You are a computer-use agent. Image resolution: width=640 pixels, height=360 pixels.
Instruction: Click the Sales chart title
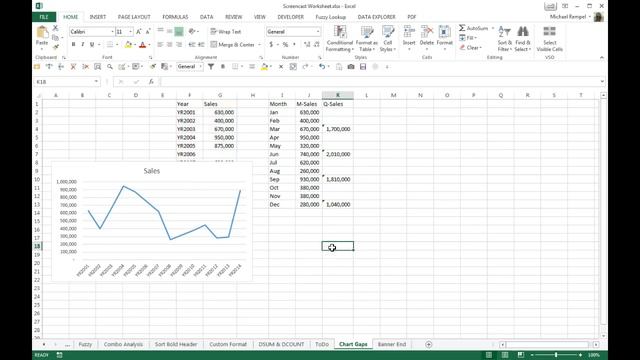pos(151,171)
